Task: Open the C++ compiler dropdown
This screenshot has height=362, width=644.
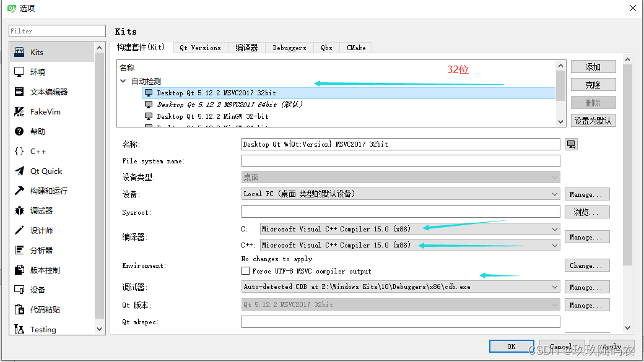Action: coord(410,245)
